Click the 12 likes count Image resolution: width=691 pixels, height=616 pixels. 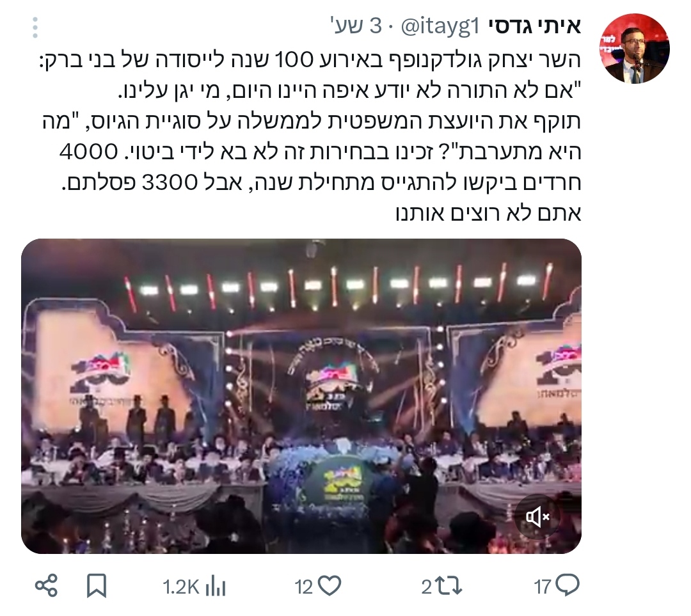tap(304, 587)
